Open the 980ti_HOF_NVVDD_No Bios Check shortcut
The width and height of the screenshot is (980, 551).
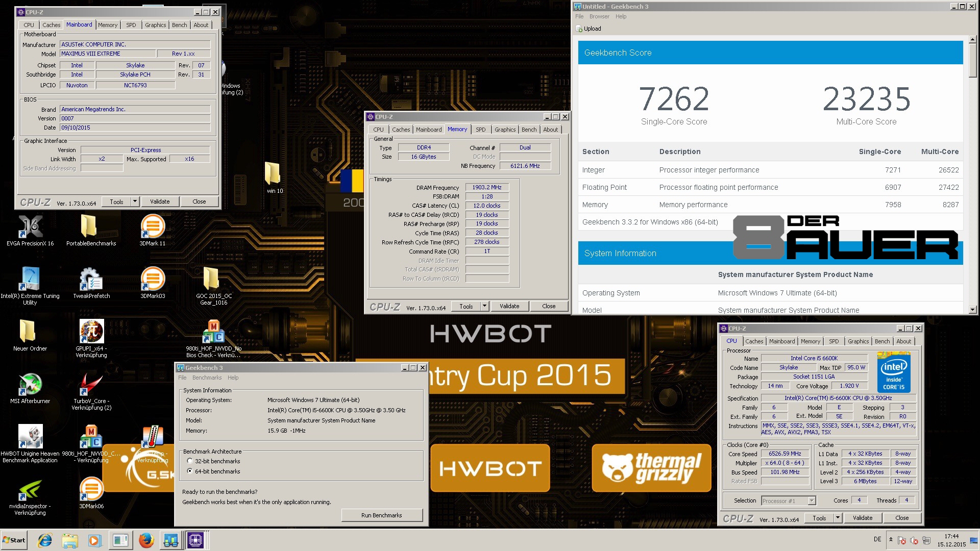point(213,338)
